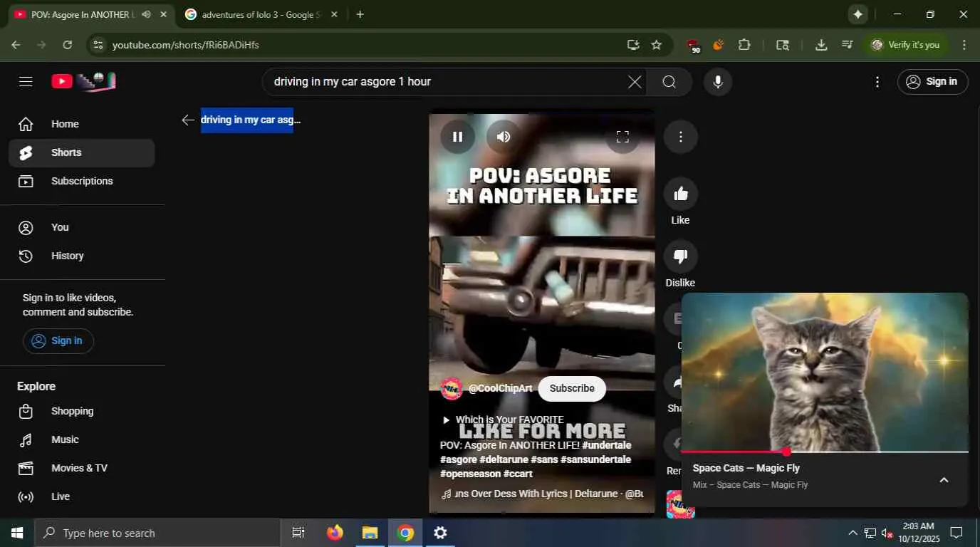This screenshot has height=547, width=980.
Task: Click the #openseason hashtag
Action: (470, 474)
